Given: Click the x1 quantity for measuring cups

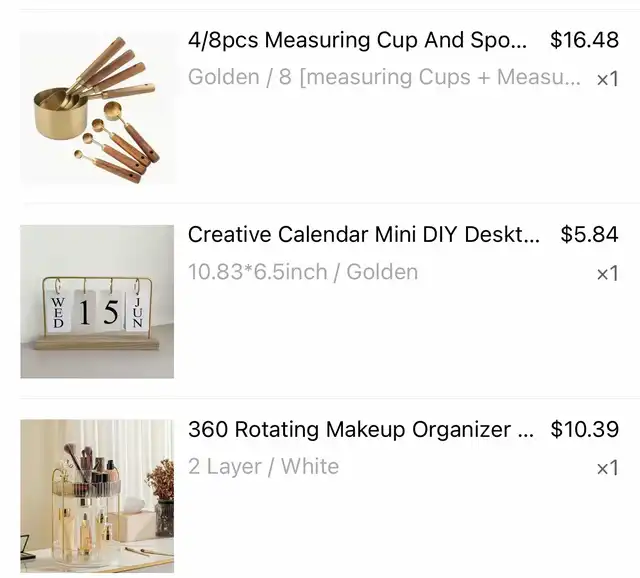Looking at the screenshot, I should coord(607,79).
